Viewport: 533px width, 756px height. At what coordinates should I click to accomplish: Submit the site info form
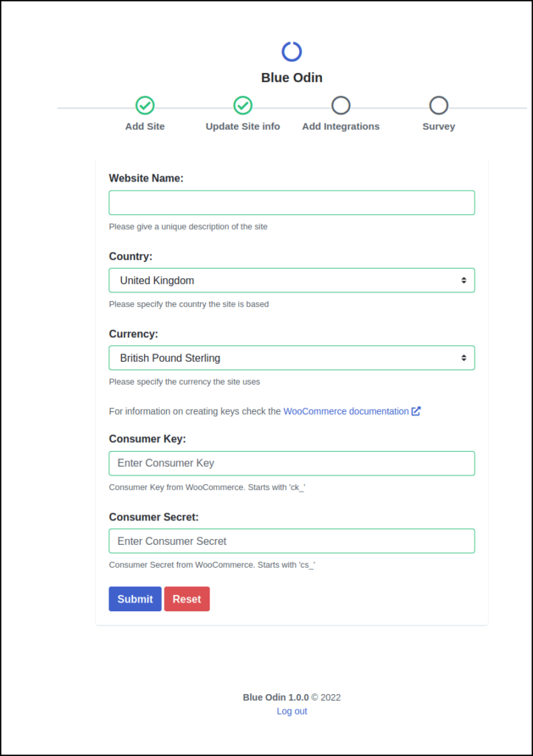(135, 599)
